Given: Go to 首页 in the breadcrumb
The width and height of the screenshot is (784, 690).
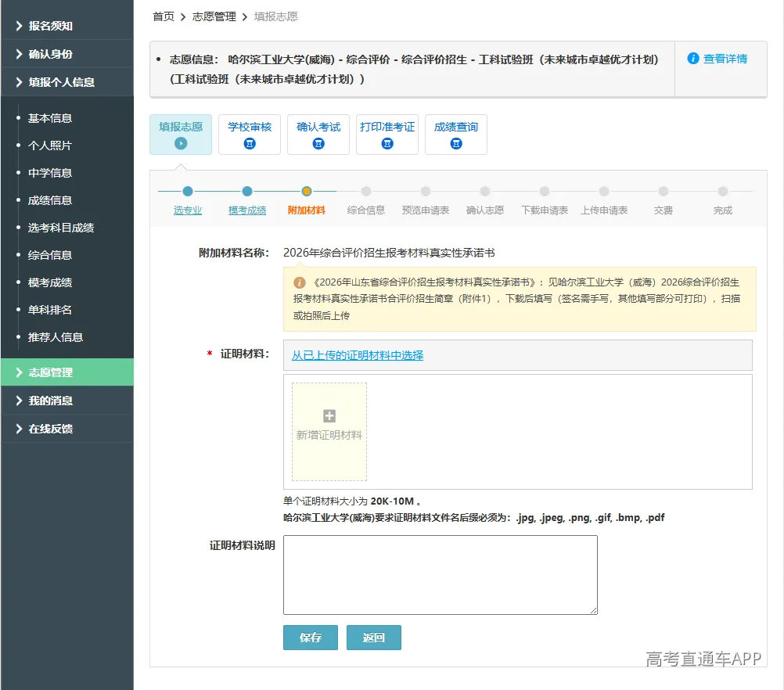Looking at the screenshot, I should (x=164, y=16).
